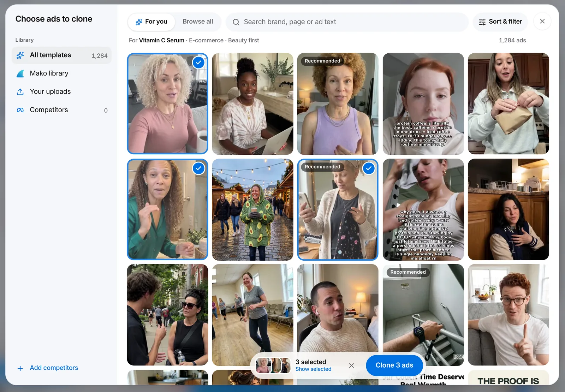565x392 pixels.
Task: Select the woman opening brown paper bag ad
Action: [x=508, y=104]
